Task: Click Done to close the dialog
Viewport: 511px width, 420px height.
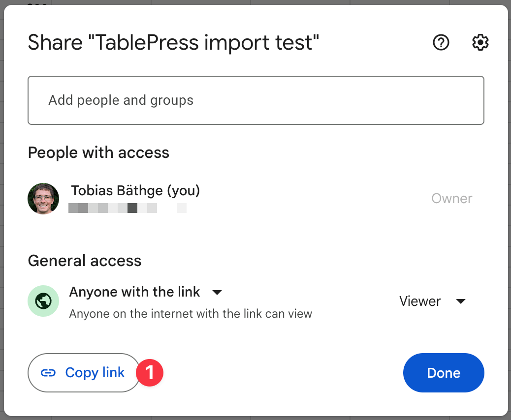Action: [443, 373]
